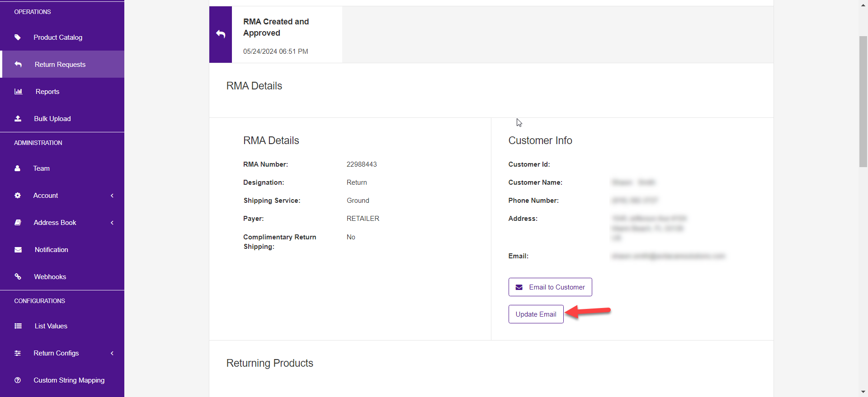This screenshot has height=397, width=868.
Task: Expand the Address Book submenu chevron
Action: 112,223
